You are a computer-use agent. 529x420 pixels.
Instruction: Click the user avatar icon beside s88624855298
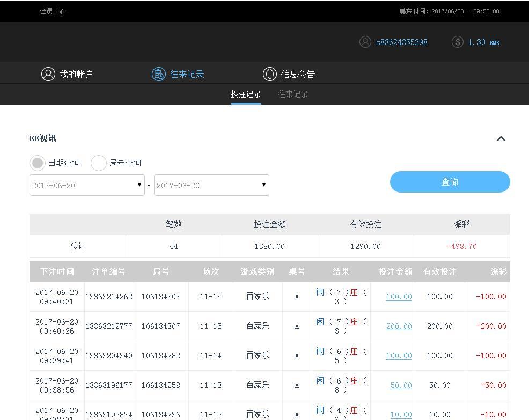point(365,42)
